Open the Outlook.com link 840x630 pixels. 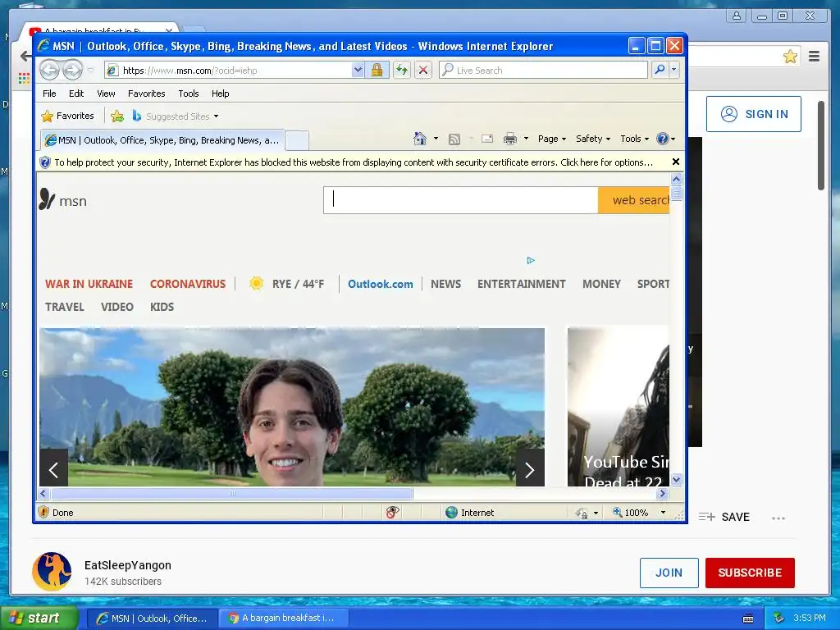381,284
